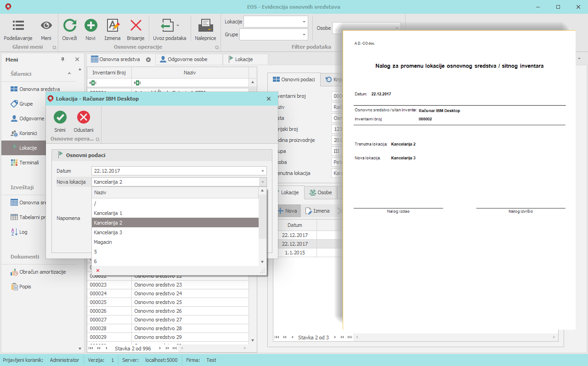Refresh data with the Osveži button
588x366 pixels.
tap(70, 30)
